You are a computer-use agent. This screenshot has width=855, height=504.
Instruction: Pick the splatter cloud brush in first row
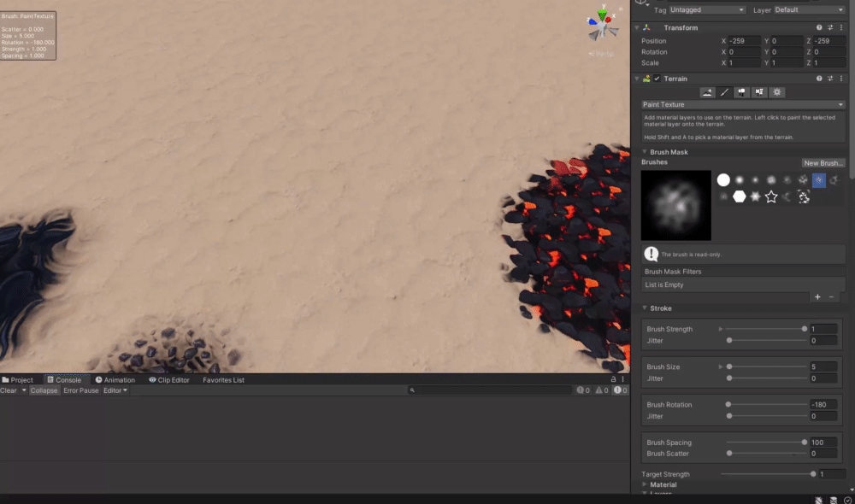(x=803, y=179)
